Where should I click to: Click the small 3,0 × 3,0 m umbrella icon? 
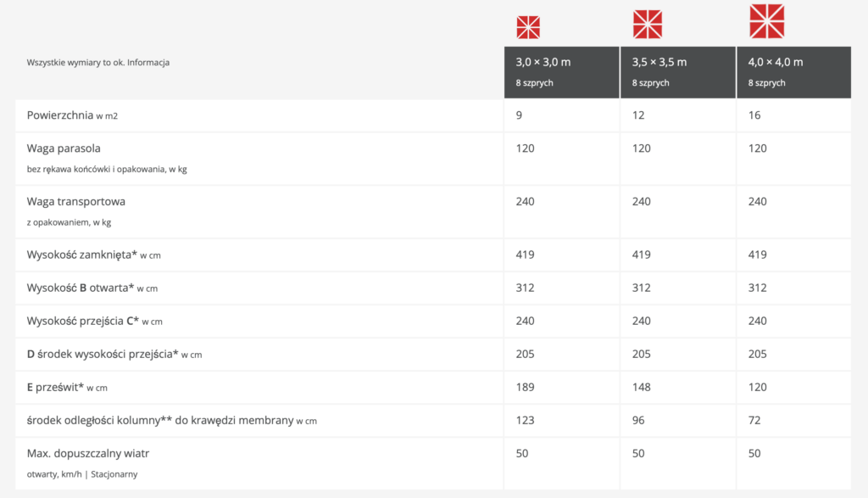tap(528, 27)
